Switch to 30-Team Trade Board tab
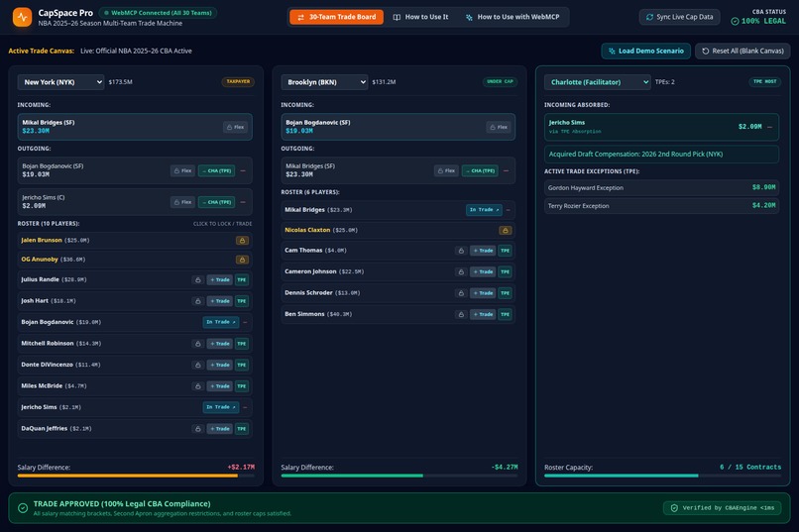This screenshot has width=799, height=532. click(x=336, y=17)
